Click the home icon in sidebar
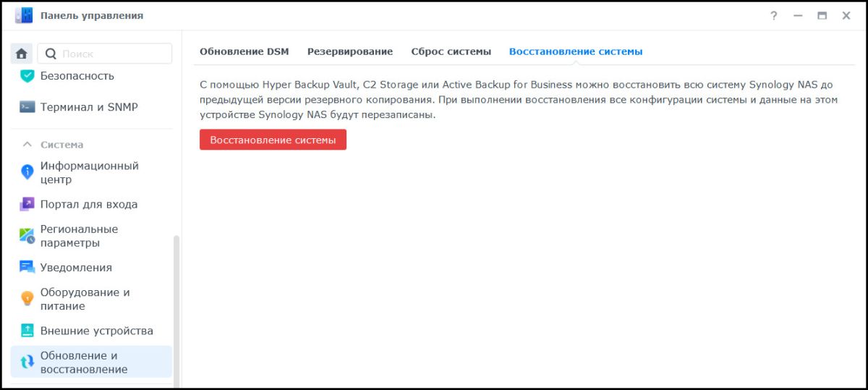This screenshot has height=390, width=868. [22, 54]
